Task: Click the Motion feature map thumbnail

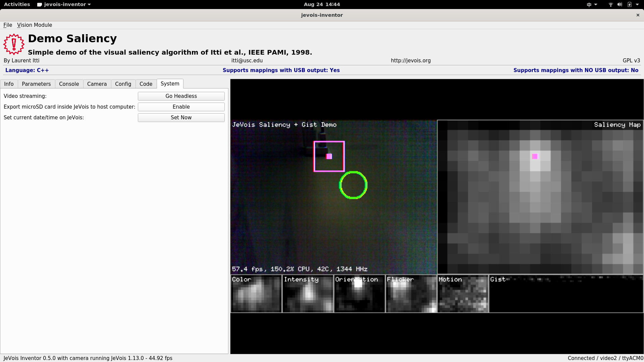Action: coord(463,294)
